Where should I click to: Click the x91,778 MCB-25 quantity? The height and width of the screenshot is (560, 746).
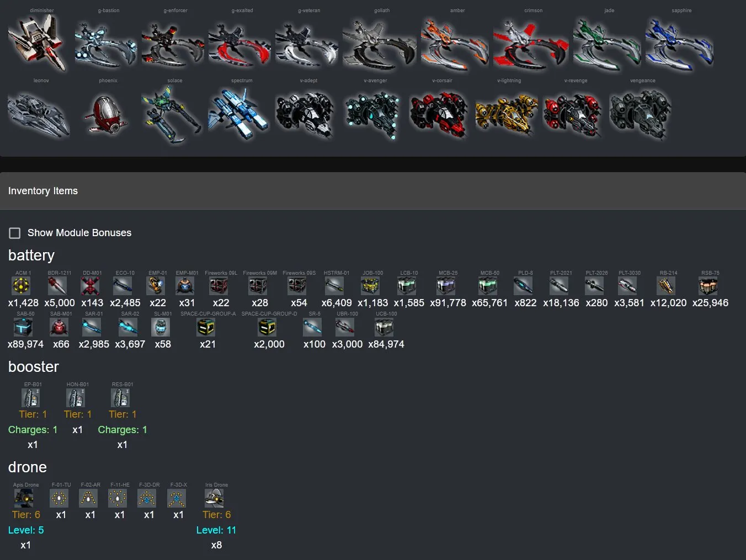tap(448, 303)
